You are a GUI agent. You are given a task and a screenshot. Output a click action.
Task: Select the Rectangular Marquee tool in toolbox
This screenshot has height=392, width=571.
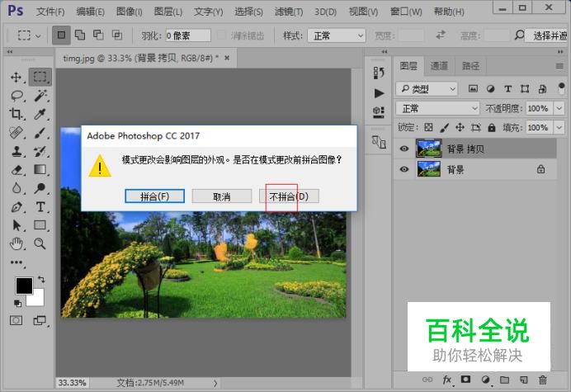click(40, 77)
